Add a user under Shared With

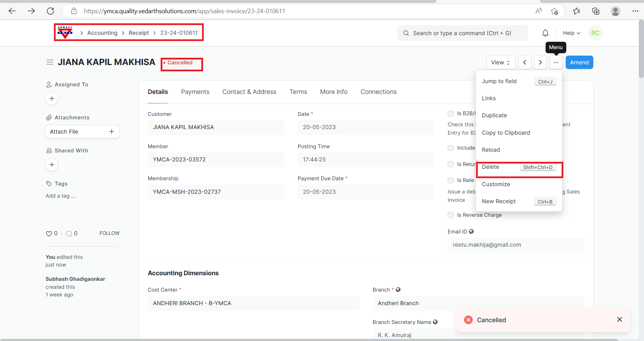coord(52,165)
